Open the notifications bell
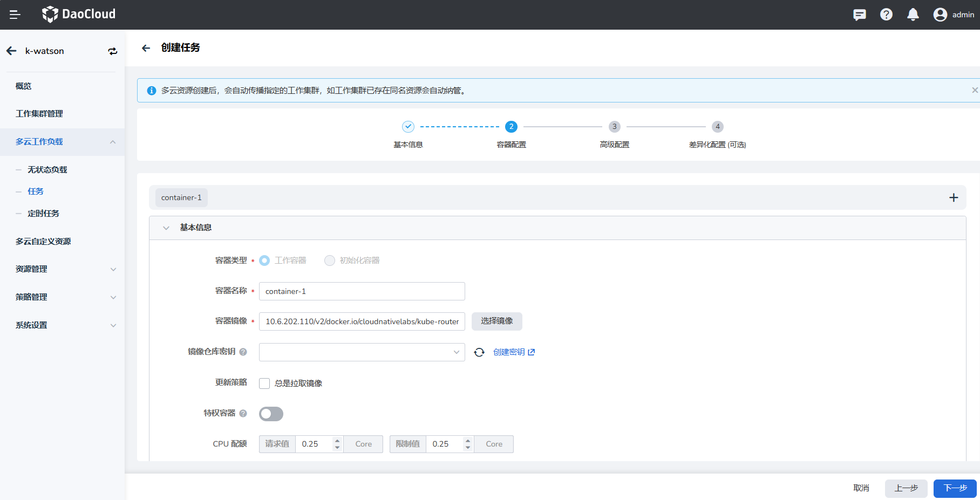 click(913, 15)
